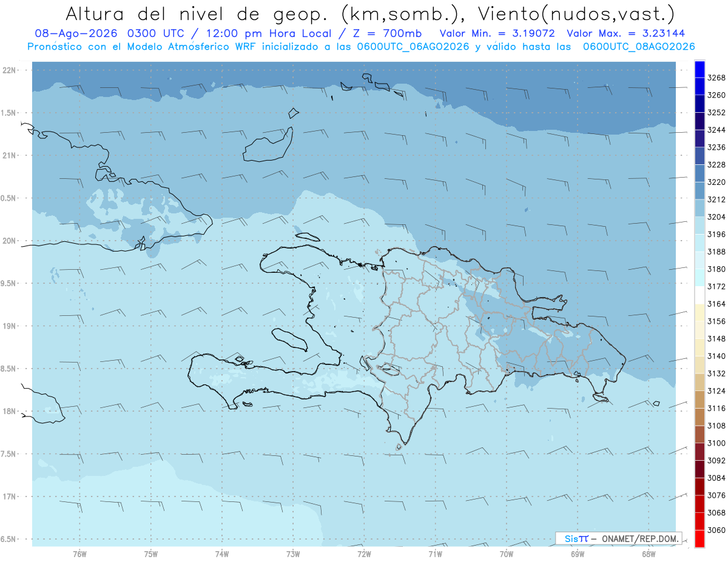The image size is (728, 562).
Task: Click the 70W longitude axis label
Action: pyautogui.click(x=507, y=553)
